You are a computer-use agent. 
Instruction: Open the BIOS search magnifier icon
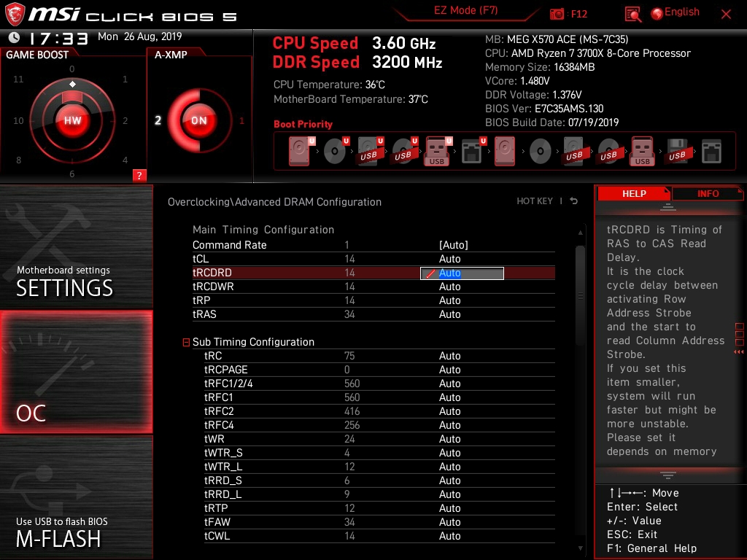point(632,15)
